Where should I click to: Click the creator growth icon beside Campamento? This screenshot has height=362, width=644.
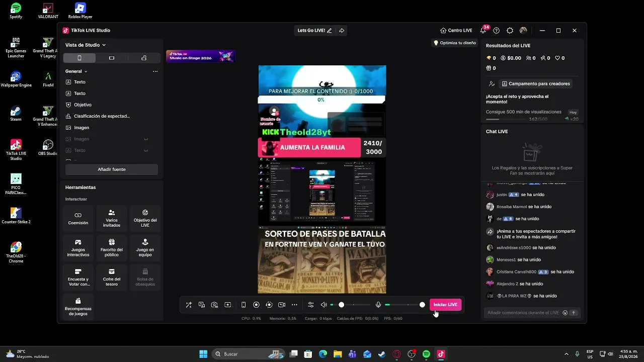click(x=492, y=84)
